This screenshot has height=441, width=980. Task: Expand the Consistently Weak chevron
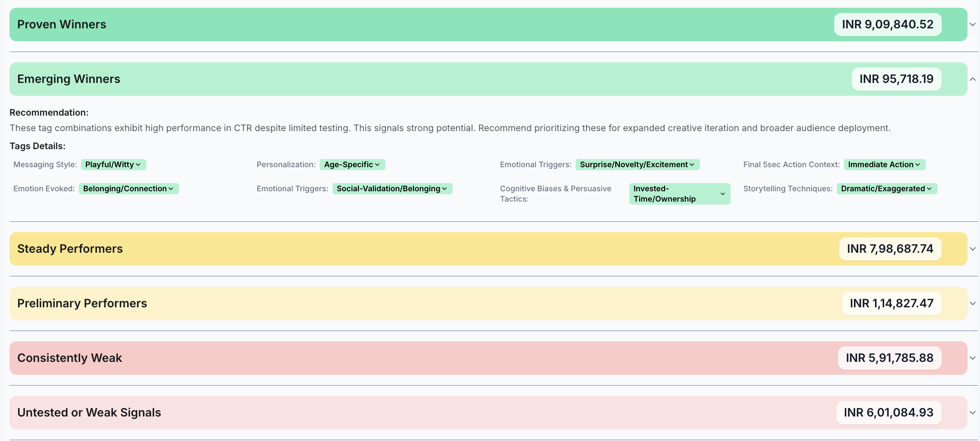pos(972,358)
